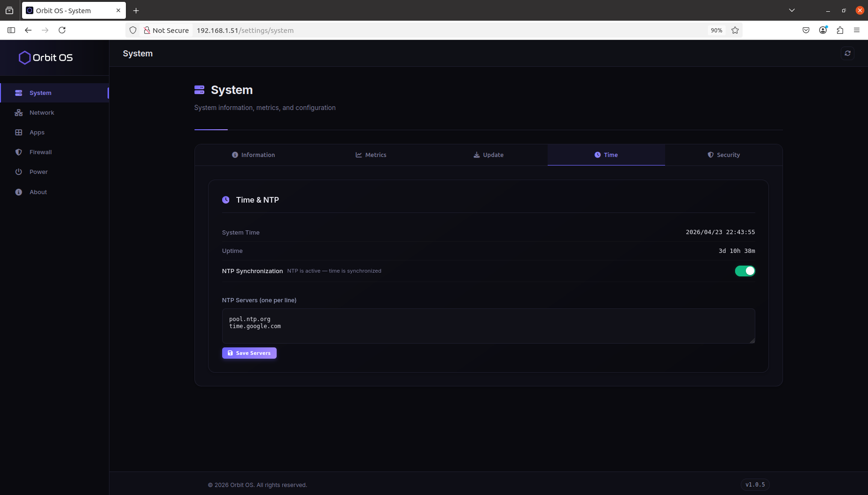Disable NTP Synchronization
The image size is (868, 495).
(745, 271)
